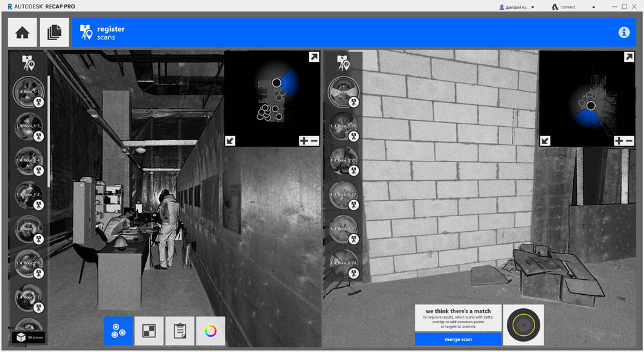This screenshot has height=352, width=644.
Task: Collapse the right minimap with bottom-left arrow
Action: [x=545, y=141]
